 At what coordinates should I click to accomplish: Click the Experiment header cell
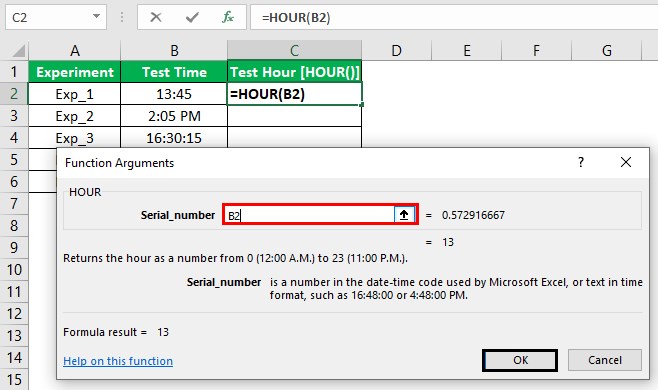[x=75, y=72]
